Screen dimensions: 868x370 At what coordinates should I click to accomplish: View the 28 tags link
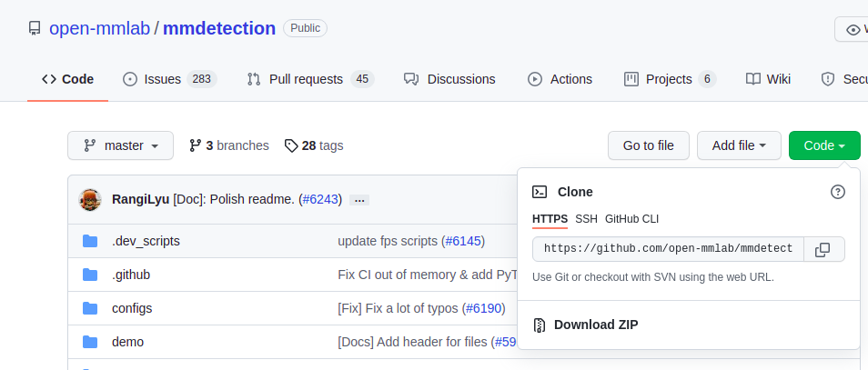[x=314, y=145]
